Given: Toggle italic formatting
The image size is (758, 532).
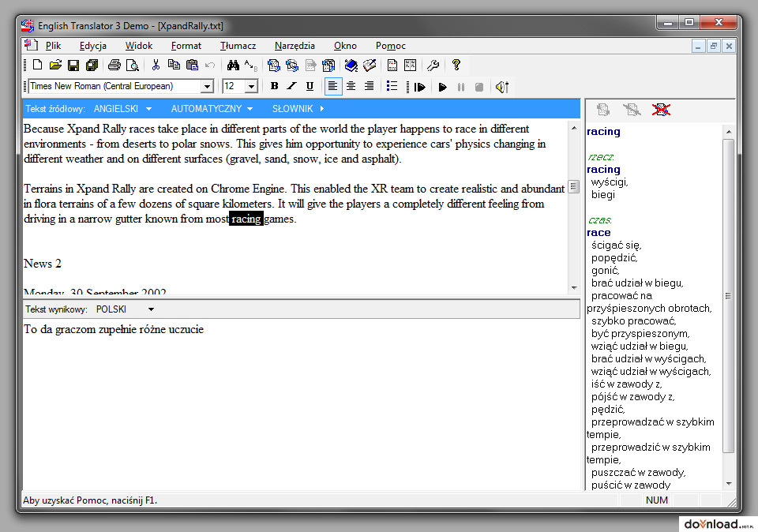Looking at the screenshot, I should point(291,87).
